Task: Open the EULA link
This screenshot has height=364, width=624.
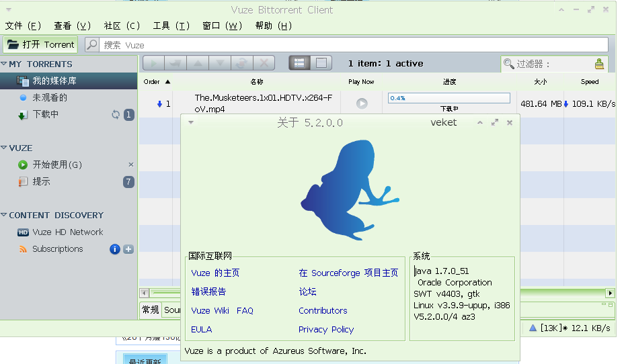Action: [x=201, y=330]
